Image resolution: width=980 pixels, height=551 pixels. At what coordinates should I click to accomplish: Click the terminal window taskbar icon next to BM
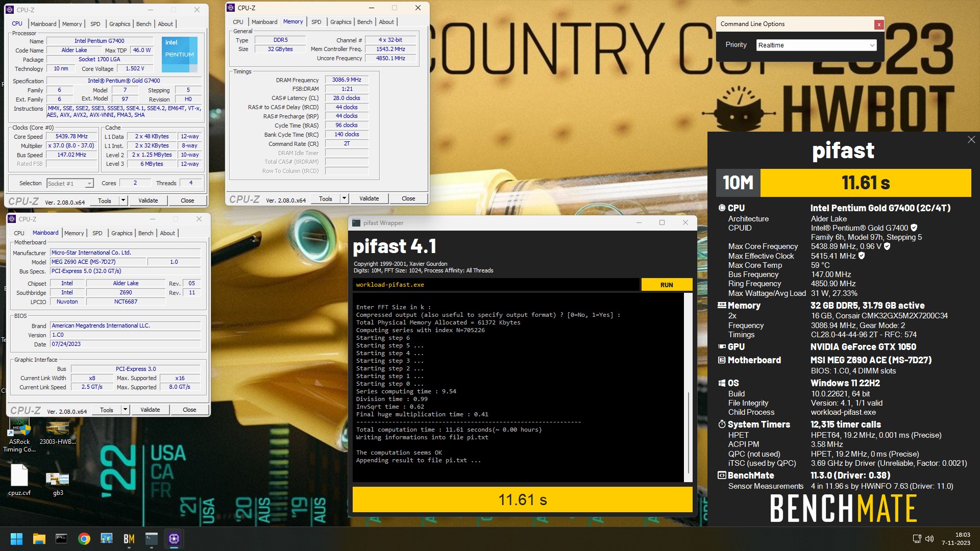152,539
